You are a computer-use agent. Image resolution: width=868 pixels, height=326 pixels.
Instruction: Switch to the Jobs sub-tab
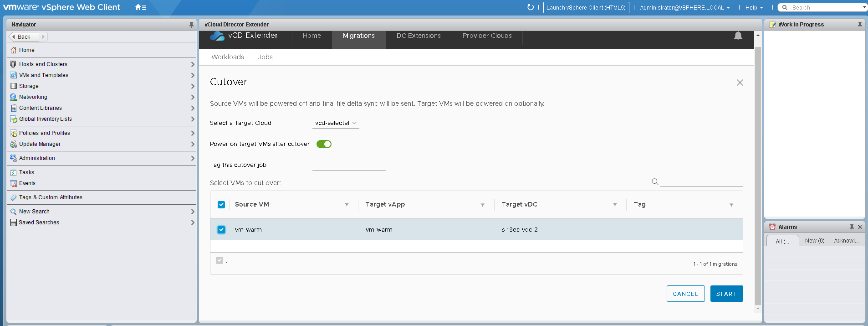265,57
